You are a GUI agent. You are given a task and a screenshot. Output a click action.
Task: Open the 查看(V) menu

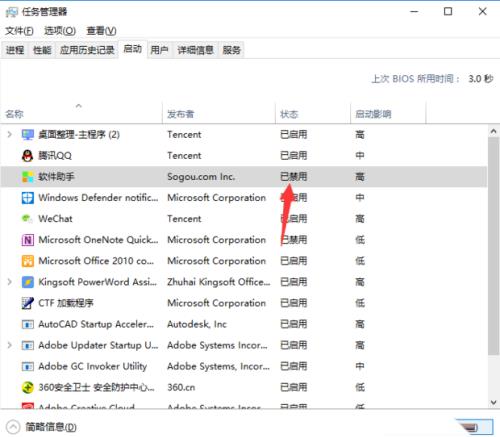click(x=101, y=31)
